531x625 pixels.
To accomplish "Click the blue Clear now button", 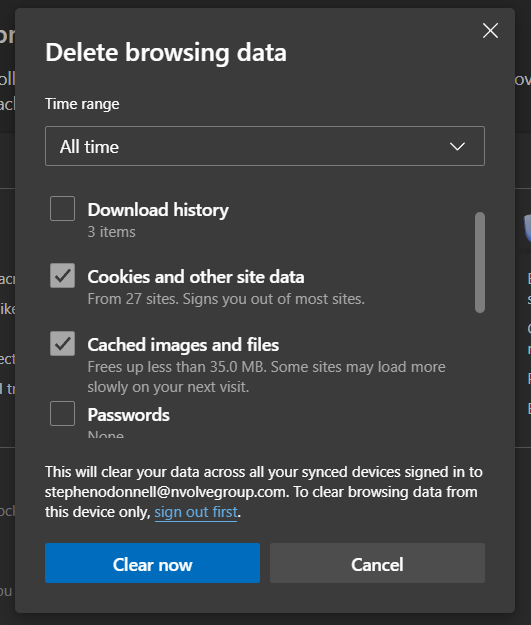I will point(152,563).
